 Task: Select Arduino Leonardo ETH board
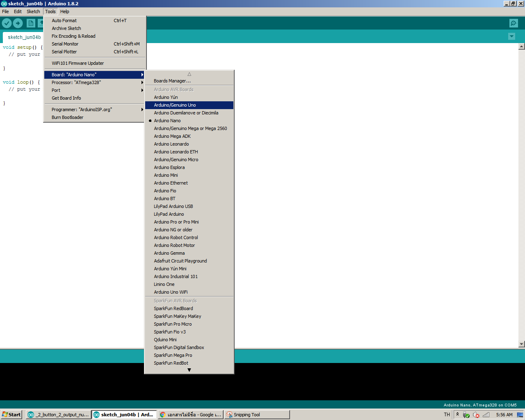189,152
